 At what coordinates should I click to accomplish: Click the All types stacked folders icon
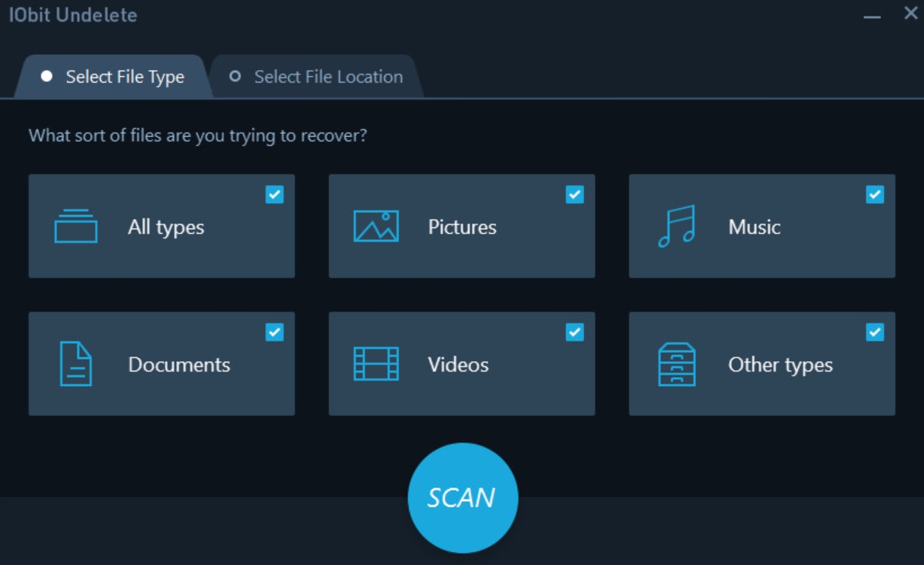(x=75, y=226)
